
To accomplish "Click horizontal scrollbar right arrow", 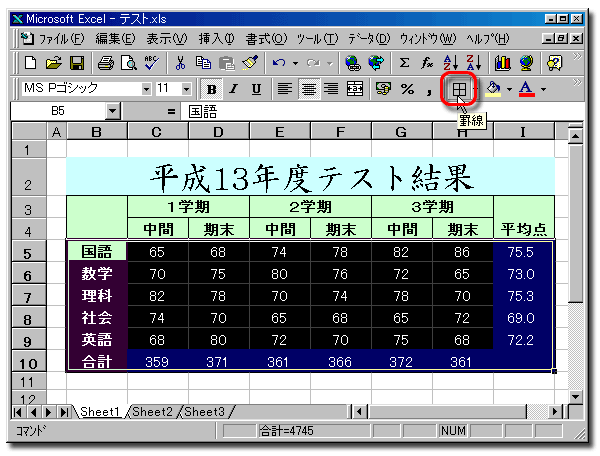I will [x=555, y=412].
